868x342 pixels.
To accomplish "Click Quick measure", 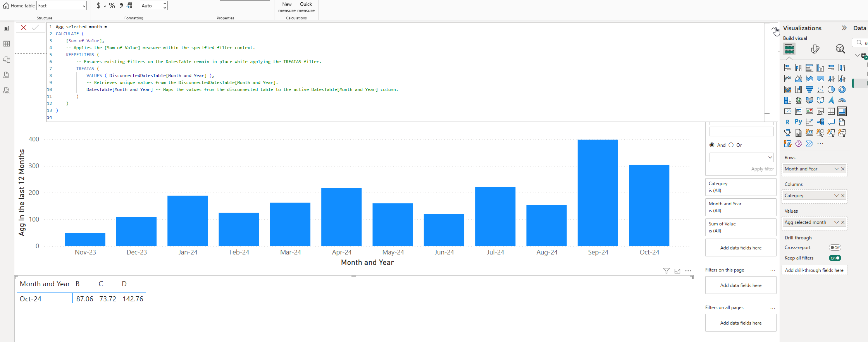I will [306, 7].
